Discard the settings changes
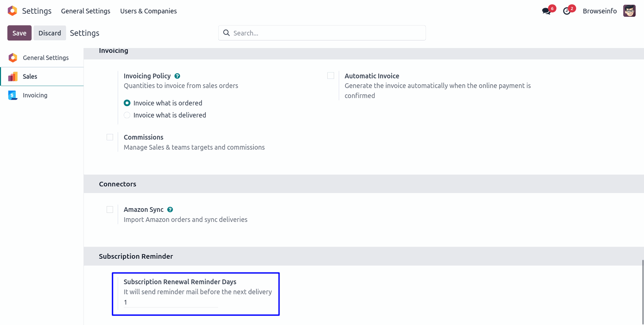This screenshot has width=644, height=325. (50, 33)
